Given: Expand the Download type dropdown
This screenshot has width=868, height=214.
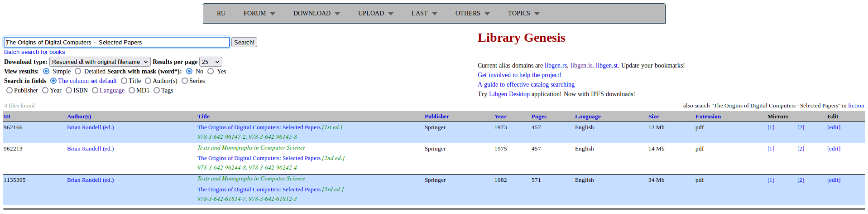Looking at the screenshot, I should pyautogui.click(x=100, y=62).
